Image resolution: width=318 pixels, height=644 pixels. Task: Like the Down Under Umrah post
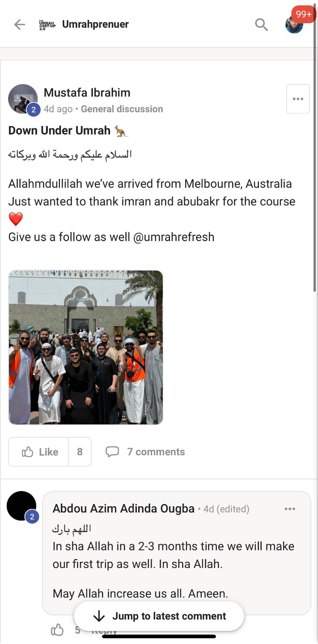coord(39,452)
